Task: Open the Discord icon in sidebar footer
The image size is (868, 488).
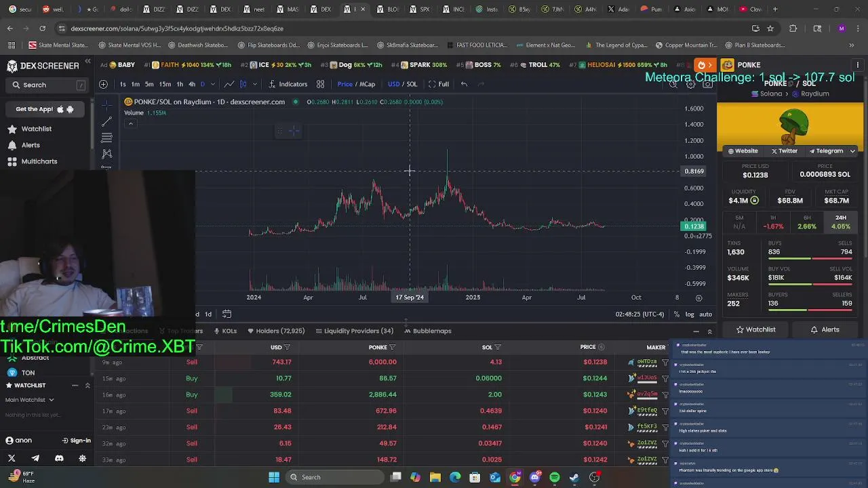Action: point(59,459)
